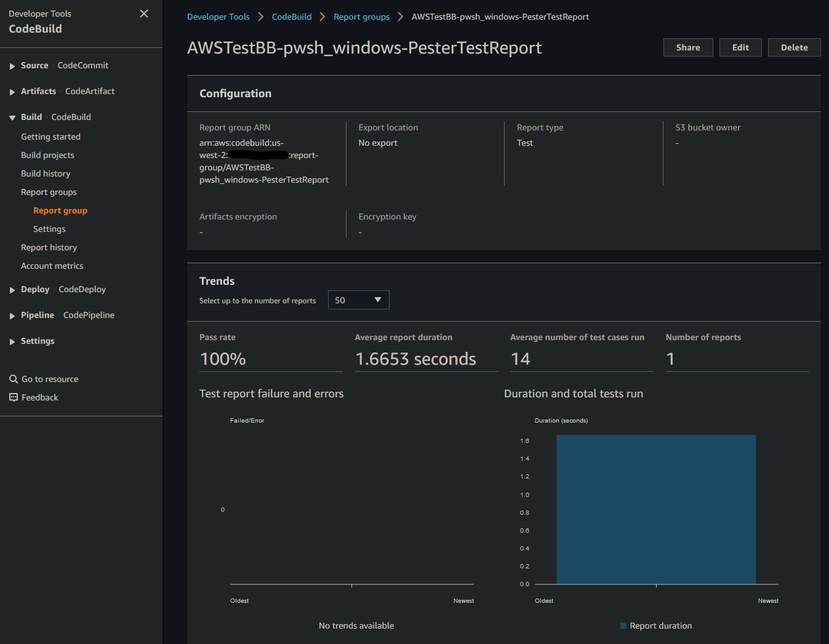The height and width of the screenshot is (644, 829).
Task: Collapse the Build CodeBuild section
Action: click(12, 117)
